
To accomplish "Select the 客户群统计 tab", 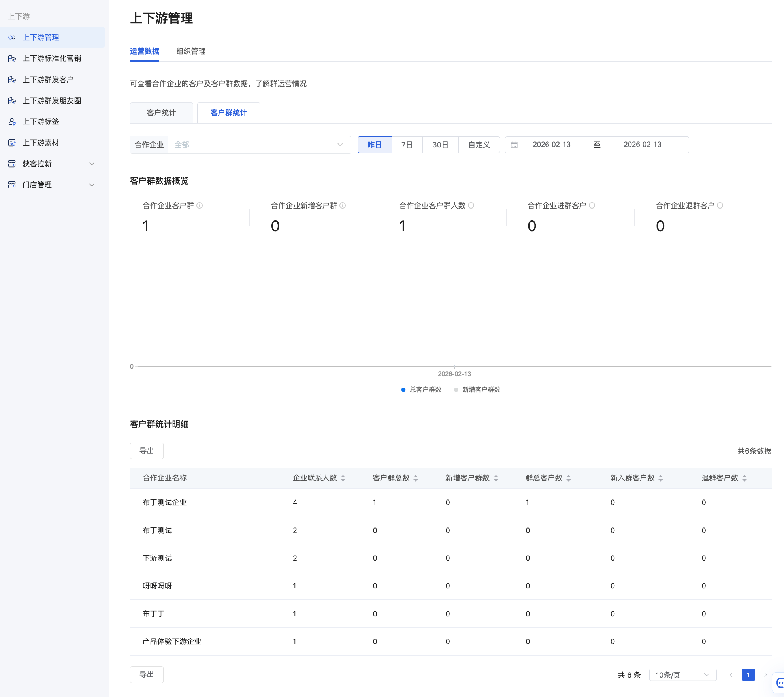I will click(229, 113).
